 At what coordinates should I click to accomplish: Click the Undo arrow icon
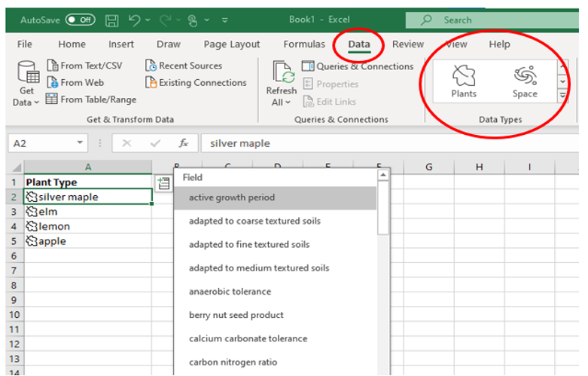click(x=134, y=20)
